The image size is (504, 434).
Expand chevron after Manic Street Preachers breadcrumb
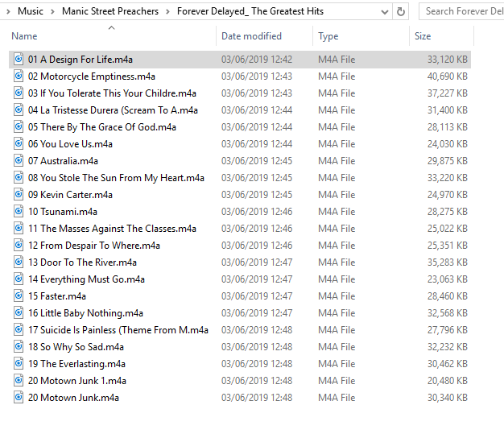click(167, 11)
